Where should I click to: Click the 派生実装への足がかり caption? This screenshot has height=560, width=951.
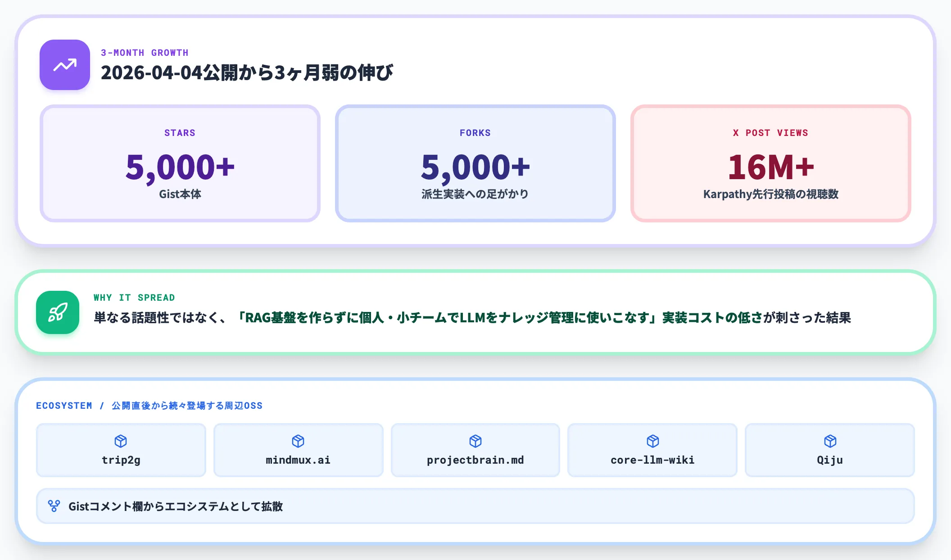pyautogui.click(x=475, y=194)
